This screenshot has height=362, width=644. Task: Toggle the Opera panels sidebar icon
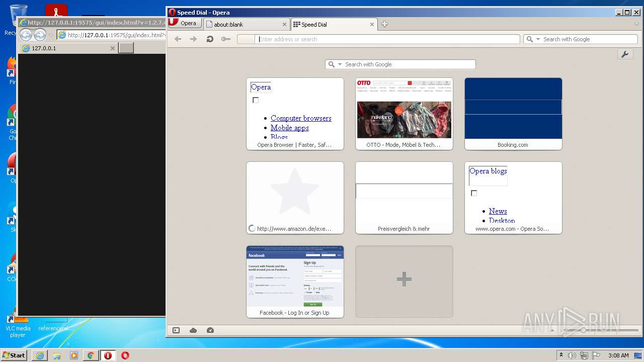coord(176,330)
